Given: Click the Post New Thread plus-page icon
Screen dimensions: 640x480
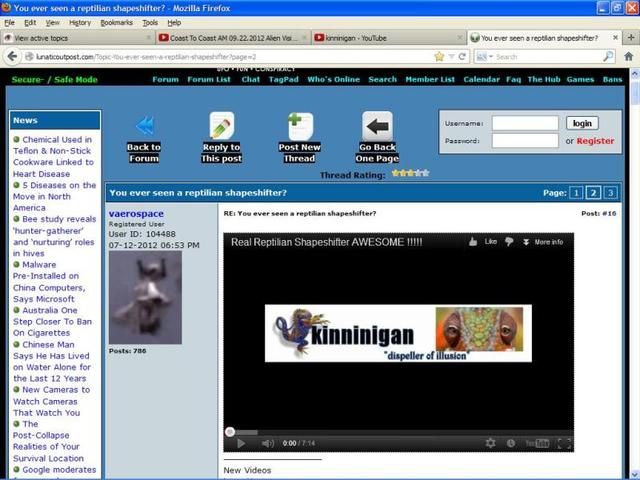Looking at the screenshot, I should (x=300, y=127).
